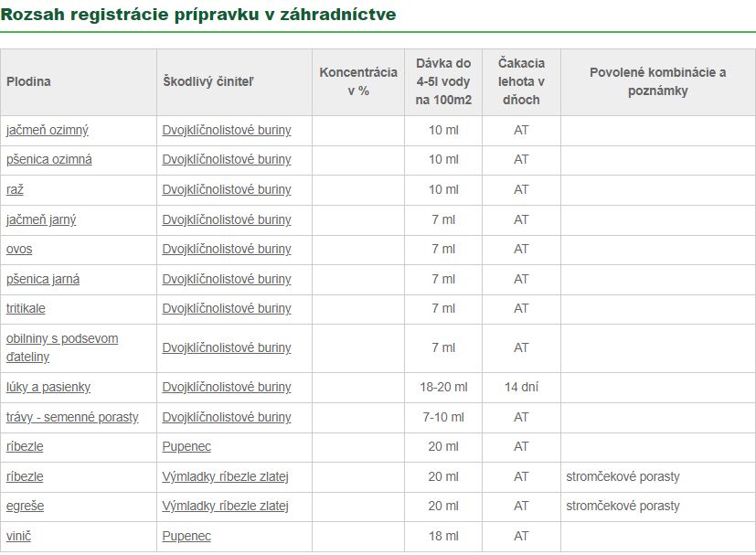Click the Plodina column header
Screen dimensions: 756x555
click(28, 81)
